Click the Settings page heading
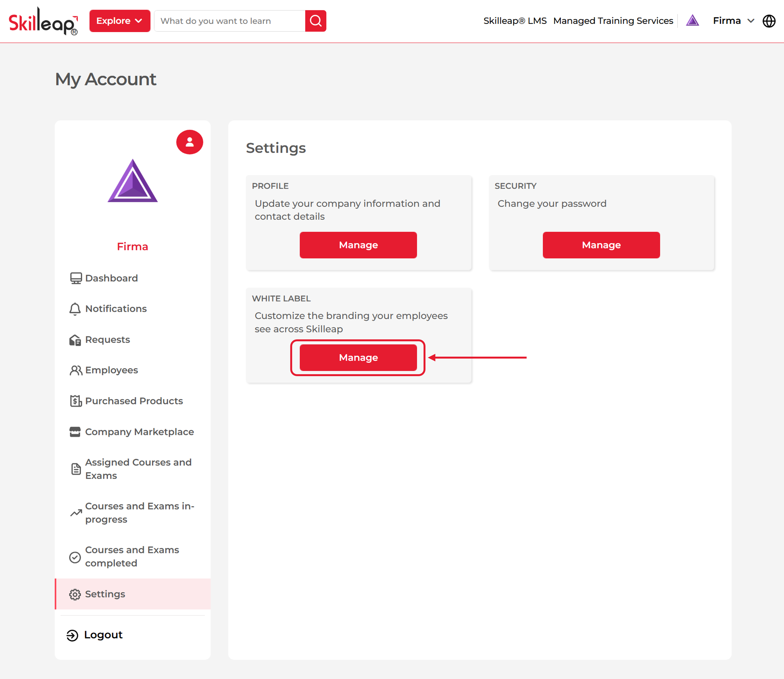This screenshot has height=679, width=784. (276, 148)
